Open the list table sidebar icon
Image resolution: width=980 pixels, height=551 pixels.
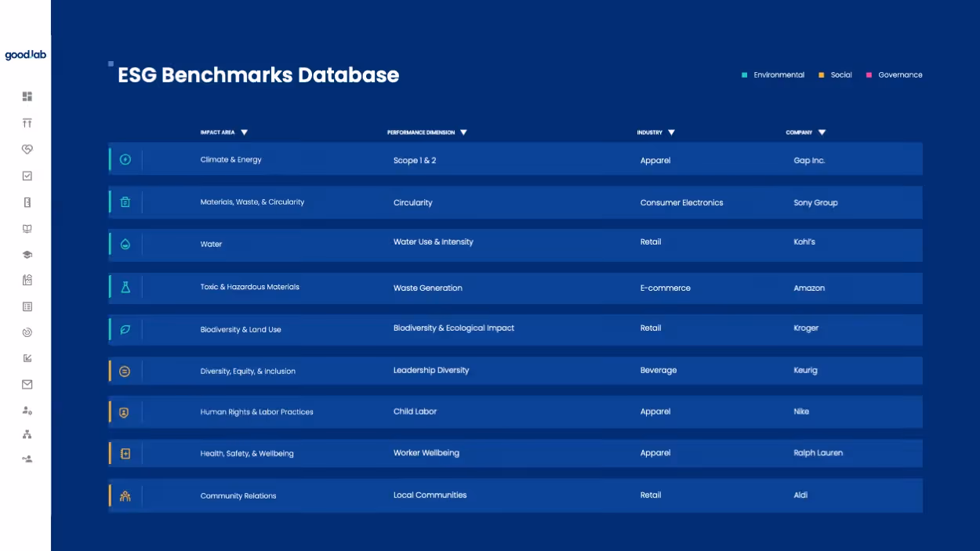27,306
